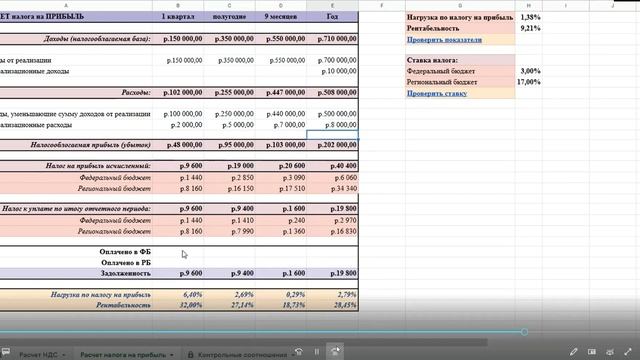Click the 'Проверить ставку' link
Screen dimensions: 640x360
tap(437, 93)
